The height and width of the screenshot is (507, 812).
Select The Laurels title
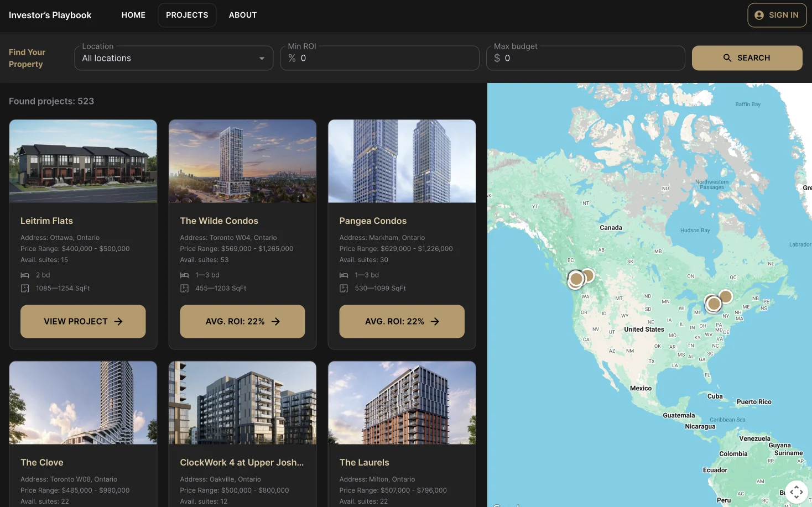click(364, 462)
